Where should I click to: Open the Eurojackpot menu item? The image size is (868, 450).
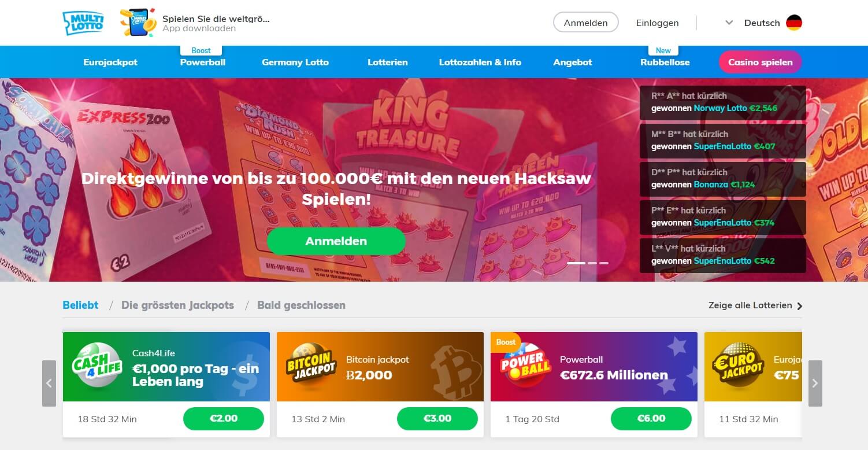pyautogui.click(x=110, y=62)
